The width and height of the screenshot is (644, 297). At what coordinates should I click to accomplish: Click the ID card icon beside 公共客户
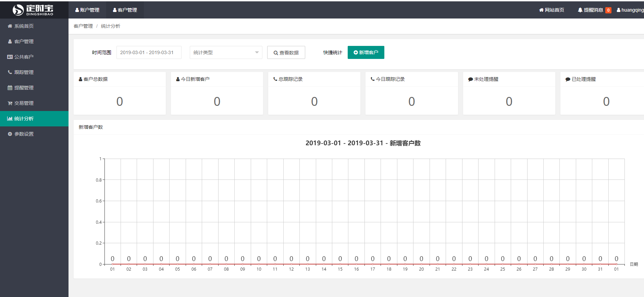pyautogui.click(x=10, y=57)
